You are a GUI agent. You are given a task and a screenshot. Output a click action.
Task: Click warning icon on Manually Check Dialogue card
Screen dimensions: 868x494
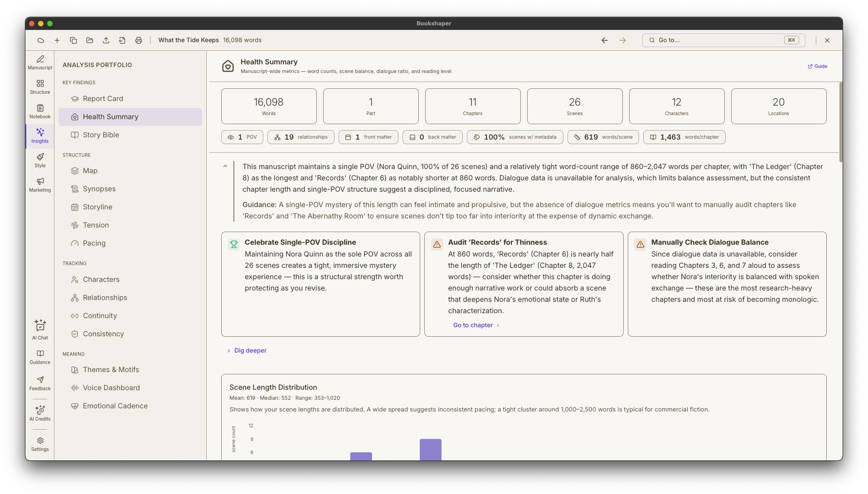click(640, 244)
